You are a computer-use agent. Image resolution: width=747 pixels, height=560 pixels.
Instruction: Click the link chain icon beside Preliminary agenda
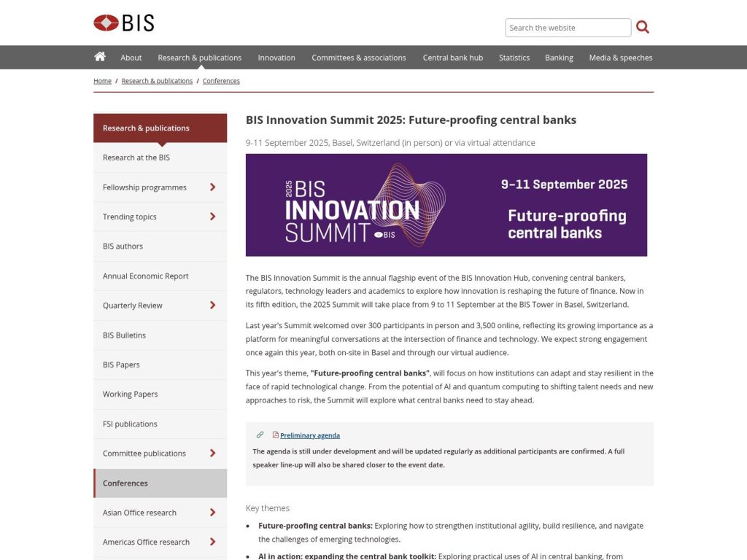(260, 434)
